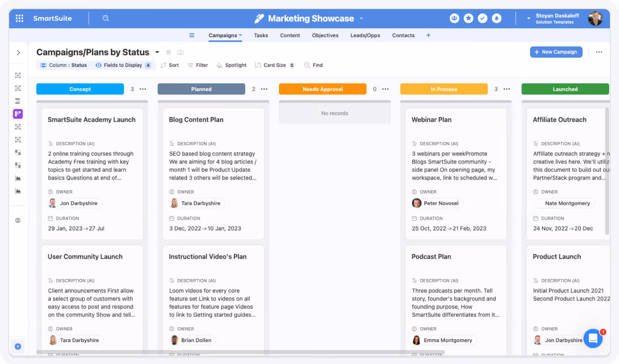619x364 pixels.
Task: Click owner Brian Dollen chip
Action: pyautogui.click(x=192, y=340)
